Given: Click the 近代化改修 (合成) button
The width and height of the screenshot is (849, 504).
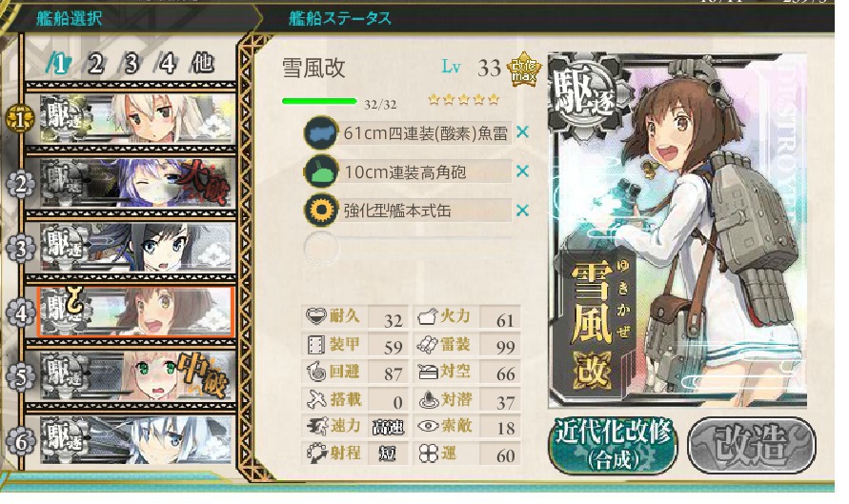Looking at the screenshot, I should point(613,445).
